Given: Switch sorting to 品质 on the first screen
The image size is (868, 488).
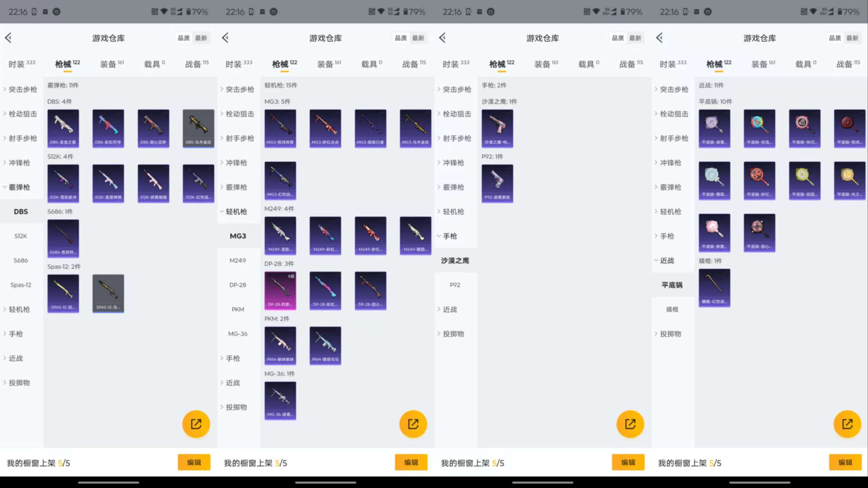Looking at the screenshot, I should 184,37.
